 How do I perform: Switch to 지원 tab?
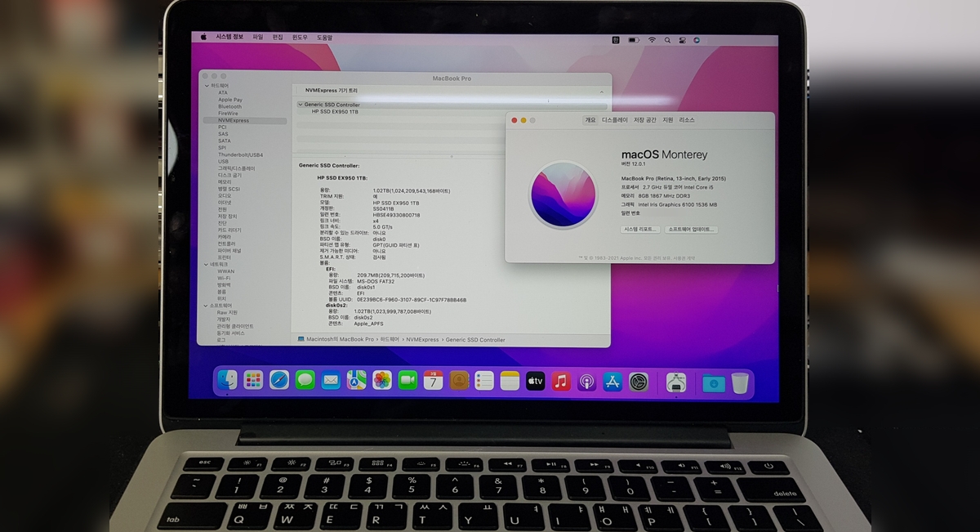point(668,120)
